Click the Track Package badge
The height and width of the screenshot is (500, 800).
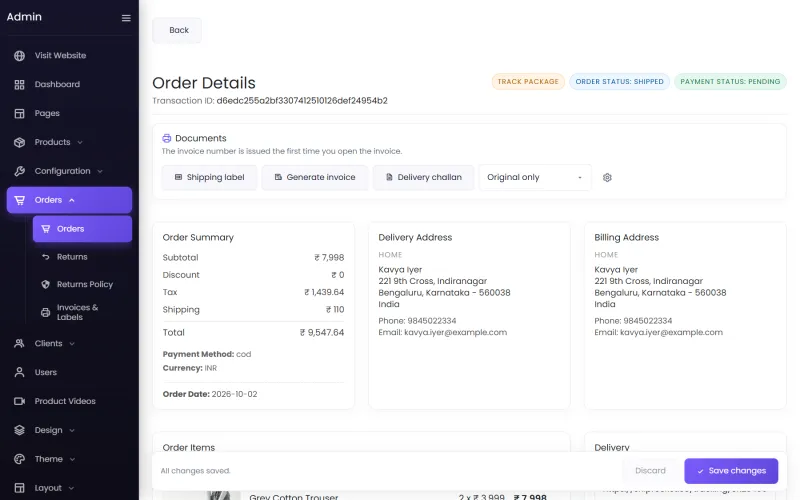(528, 82)
